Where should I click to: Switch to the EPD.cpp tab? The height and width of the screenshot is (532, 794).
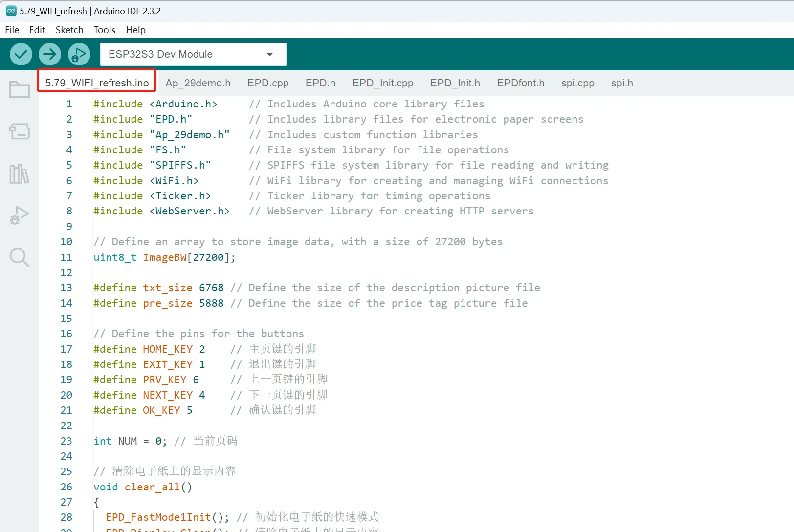point(268,83)
